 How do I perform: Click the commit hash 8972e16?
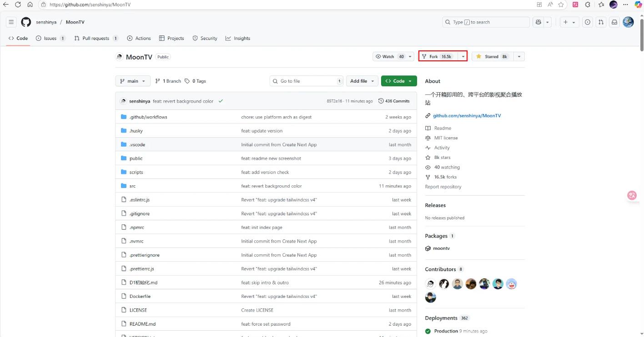tap(334, 101)
